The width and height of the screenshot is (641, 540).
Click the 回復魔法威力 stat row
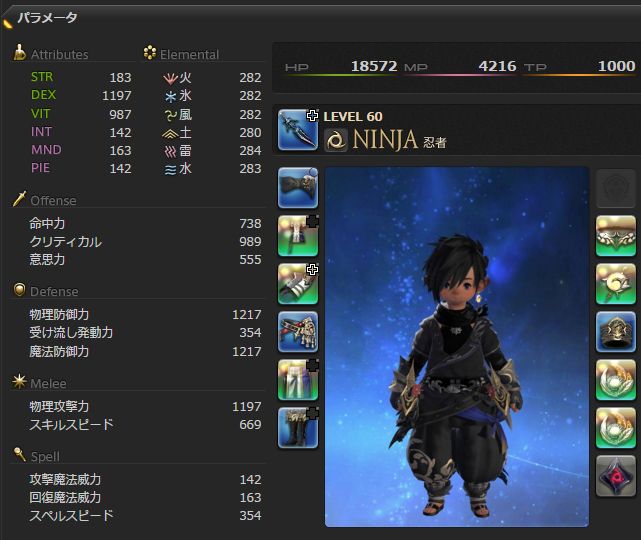(145, 497)
